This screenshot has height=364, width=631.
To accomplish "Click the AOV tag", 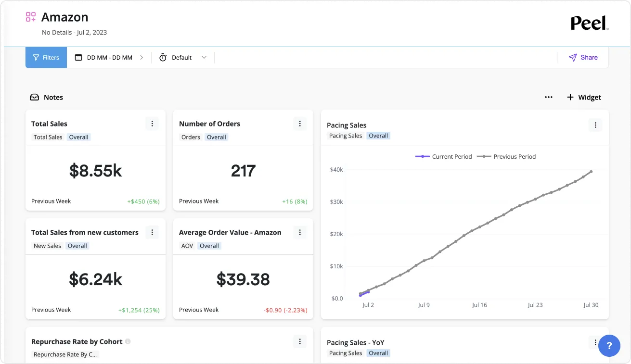I will 187,246.
